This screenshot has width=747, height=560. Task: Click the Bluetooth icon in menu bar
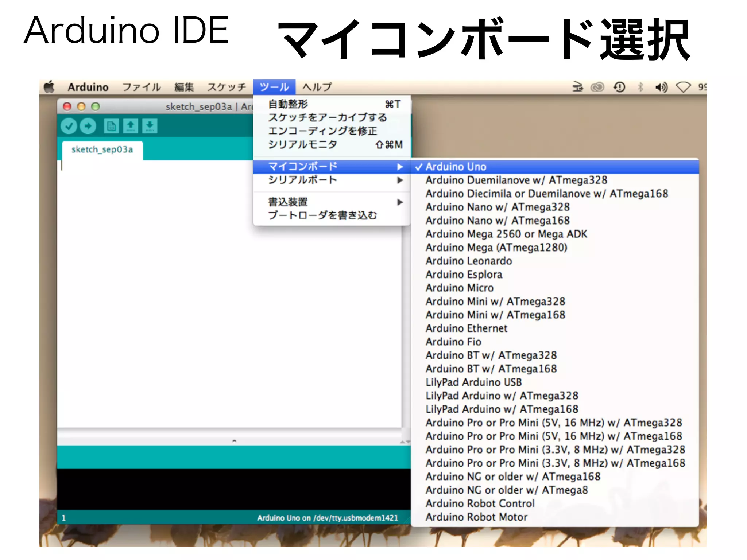[x=640, y=87]
